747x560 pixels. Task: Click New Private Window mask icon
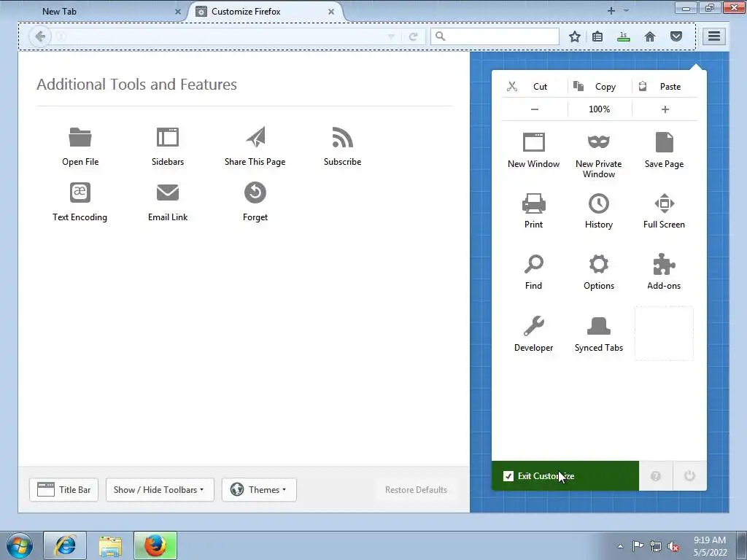599,142
